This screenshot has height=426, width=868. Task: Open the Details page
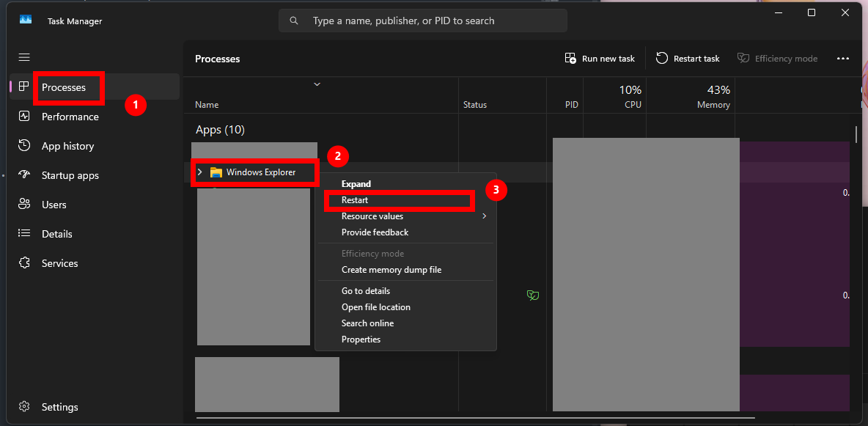click(56, 234)
